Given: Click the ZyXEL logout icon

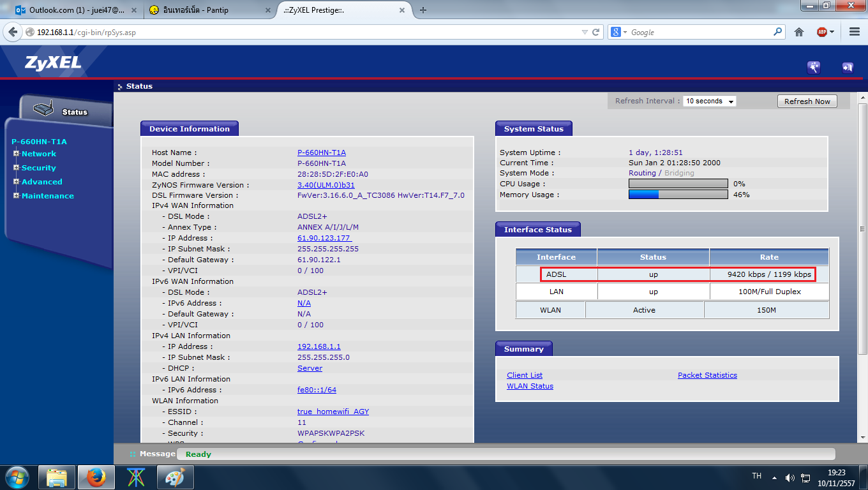Looking at the screenshot, I should coord(848,67).
